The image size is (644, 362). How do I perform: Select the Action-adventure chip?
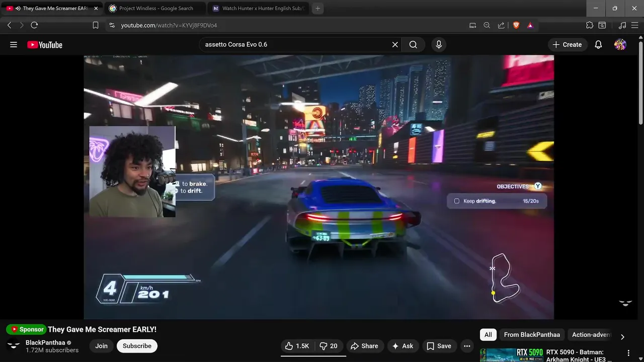coord(590,334)
